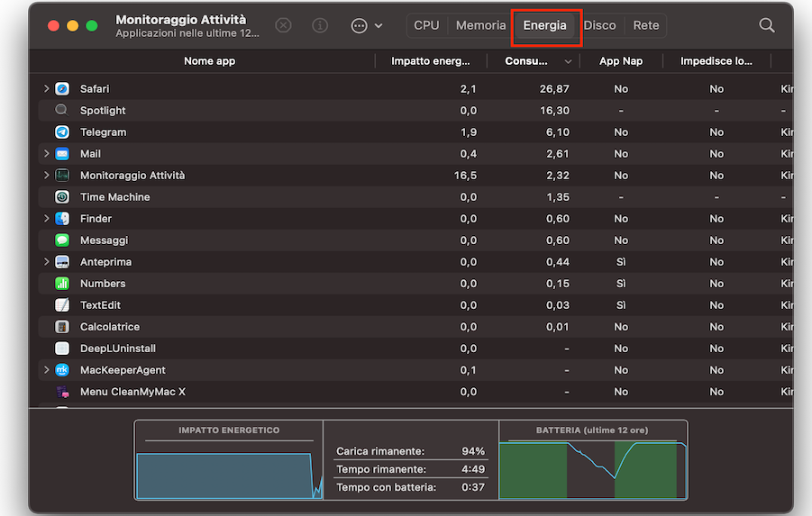The height and width of the screenshot is (516, 812).
Task: Click the Batteria history graph
Action: [592, 469]
